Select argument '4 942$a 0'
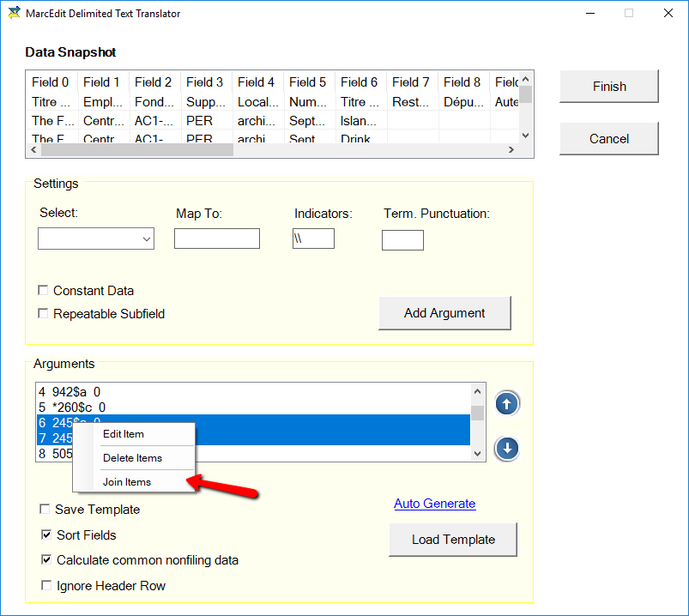The image size is (689, 616). click(x=253, y=391)
